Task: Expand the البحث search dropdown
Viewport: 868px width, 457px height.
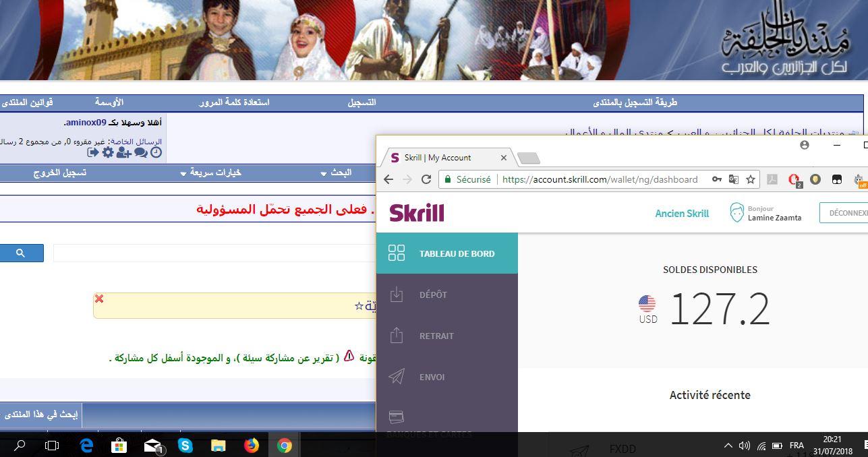Action: 337,173
